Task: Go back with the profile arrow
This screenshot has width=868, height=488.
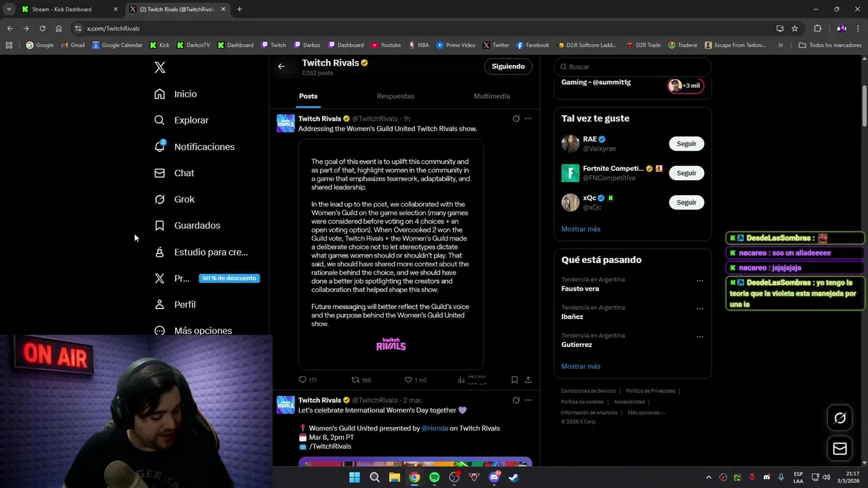Action: coord(281,66)
